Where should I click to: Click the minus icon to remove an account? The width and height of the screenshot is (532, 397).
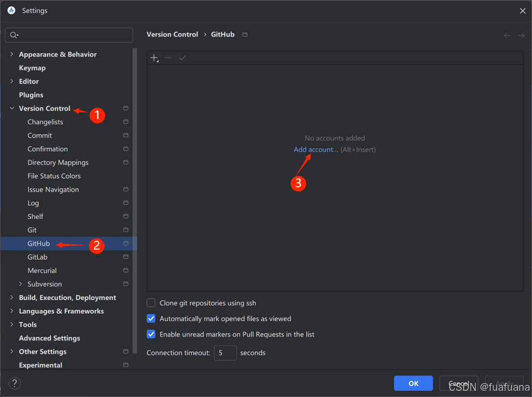click(x=168, y=58)
